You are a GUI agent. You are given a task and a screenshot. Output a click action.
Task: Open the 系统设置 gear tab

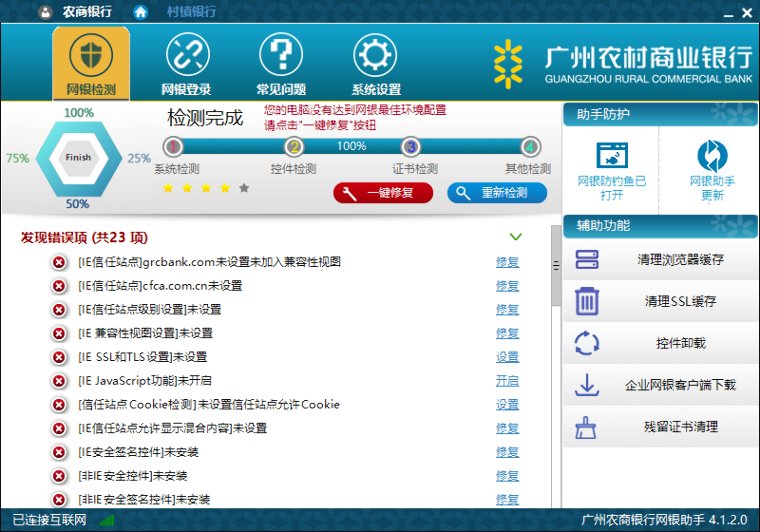376,63
